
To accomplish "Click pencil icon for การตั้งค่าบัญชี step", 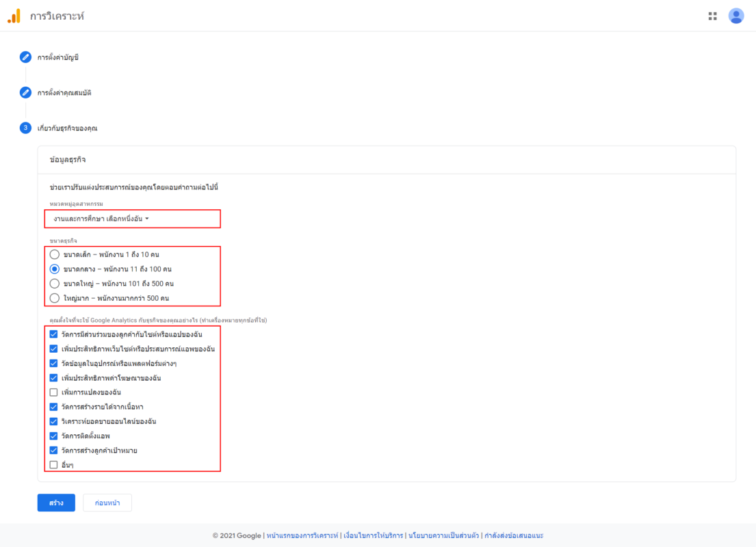I will point(25,57).
